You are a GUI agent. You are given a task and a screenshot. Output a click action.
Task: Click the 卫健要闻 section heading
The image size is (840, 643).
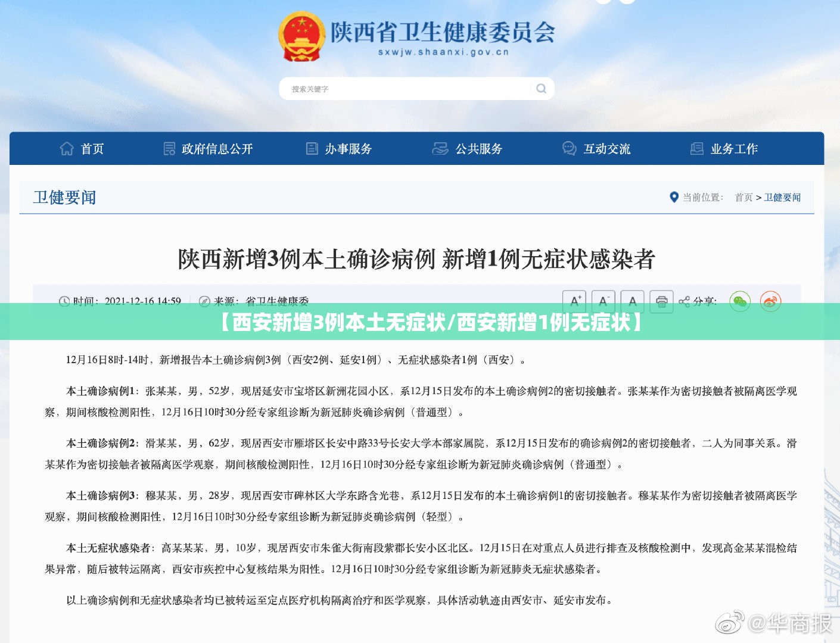tap(64, 197)
